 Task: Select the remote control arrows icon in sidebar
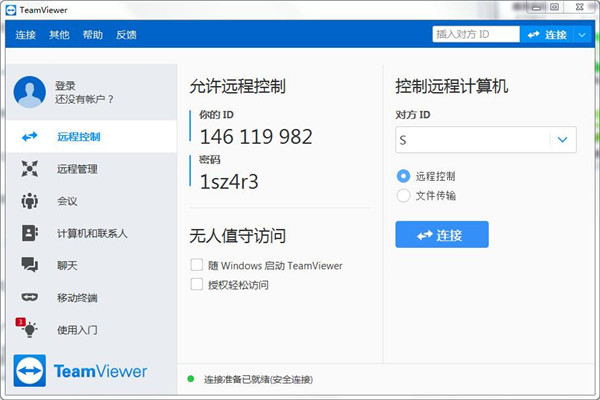click(29, 137)
